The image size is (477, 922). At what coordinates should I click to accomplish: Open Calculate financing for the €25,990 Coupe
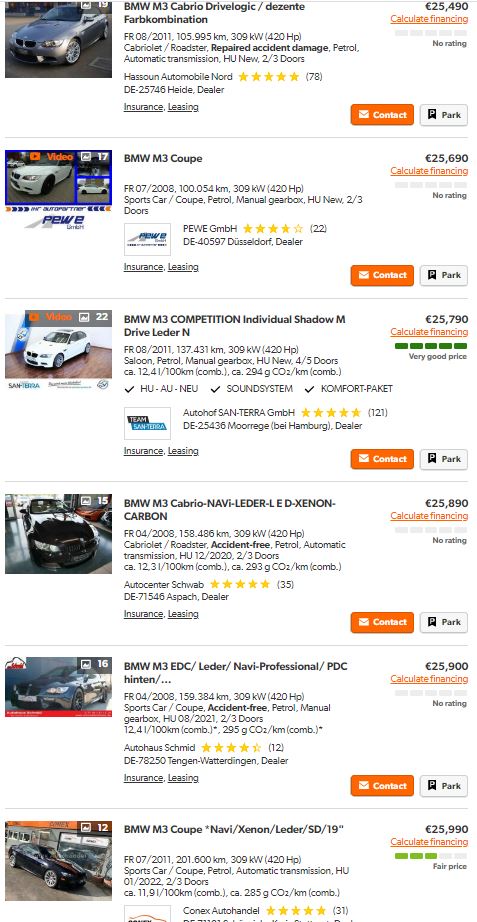pyautogui.click(x=429, y=842)
